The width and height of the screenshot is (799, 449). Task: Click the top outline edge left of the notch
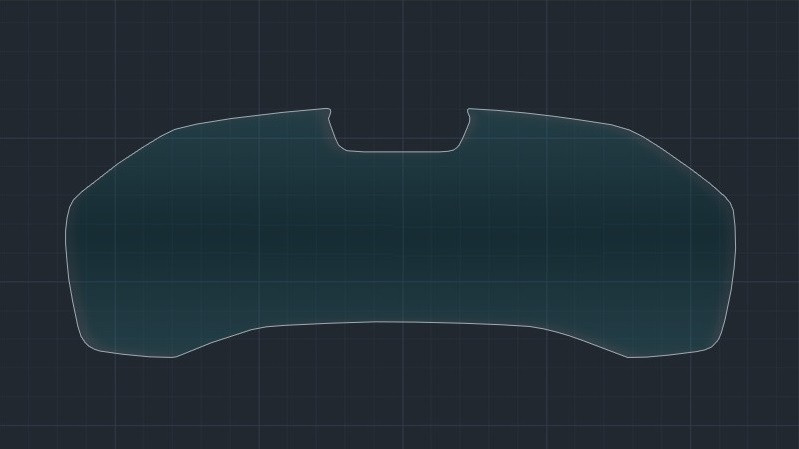click(250, 117)
